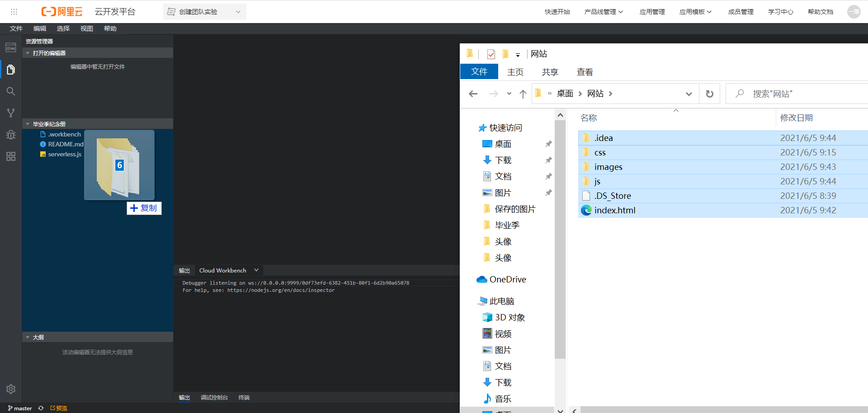
Task: Open the Cloud Workbench output channel dropdown
Action: click(229, 270)
